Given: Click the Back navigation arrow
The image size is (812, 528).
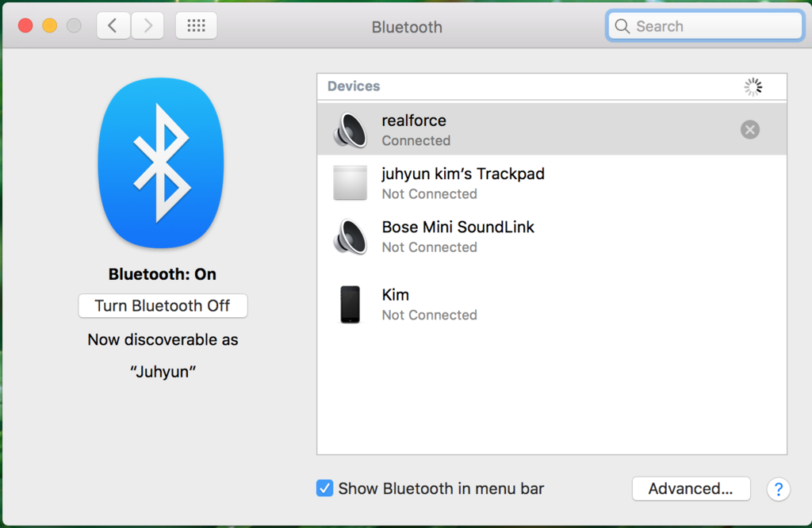Looking at the screenshot, I should click(x=113, y=25).
